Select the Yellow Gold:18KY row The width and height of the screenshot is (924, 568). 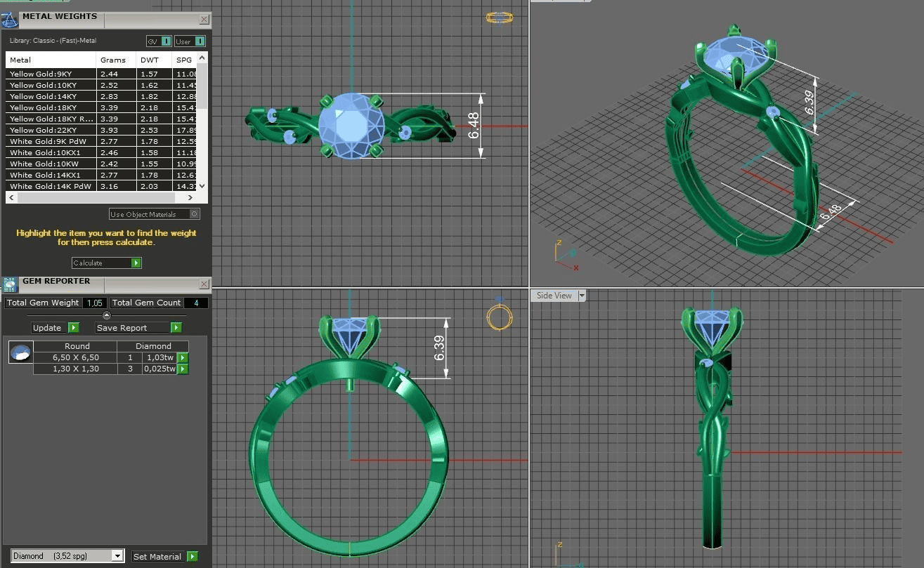point(51,107)
